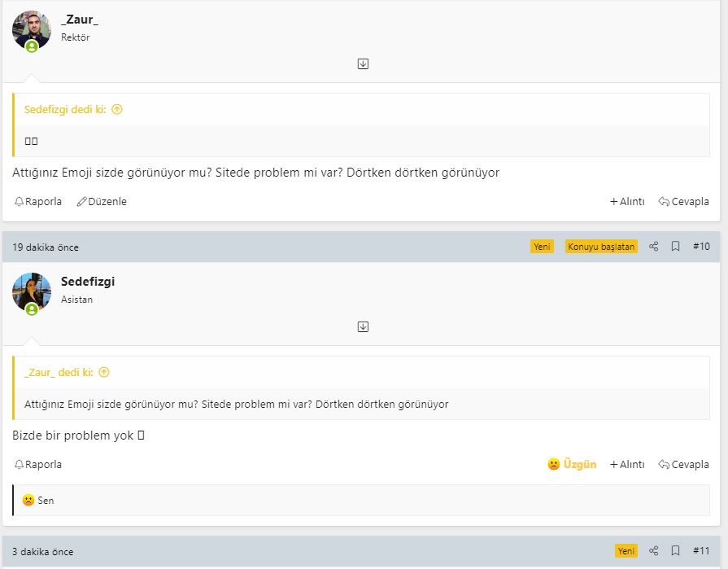Screen dimensions: 728x569
Task: Expand _Zaur_'s user details arrow
Action: (364, 63)
